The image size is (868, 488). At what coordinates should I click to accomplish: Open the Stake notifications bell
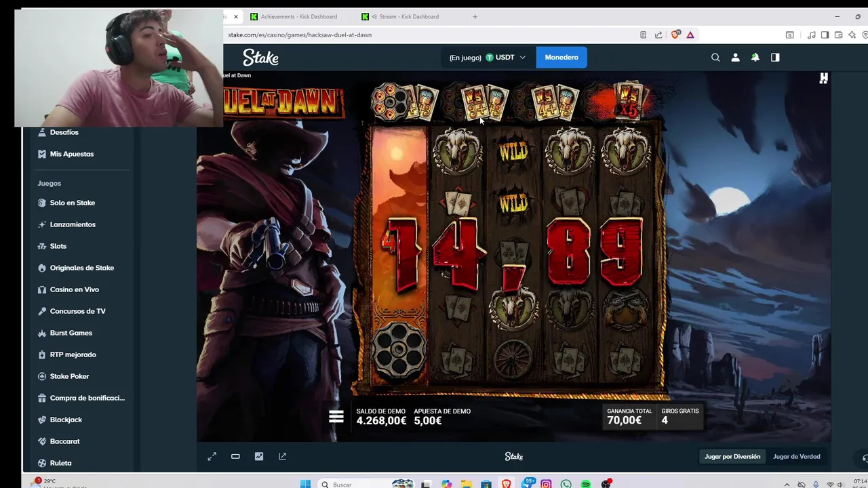[755, 58]
